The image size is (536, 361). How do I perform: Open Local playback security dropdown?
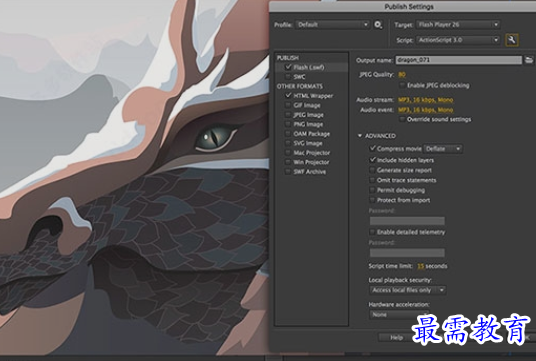(407, 290)
